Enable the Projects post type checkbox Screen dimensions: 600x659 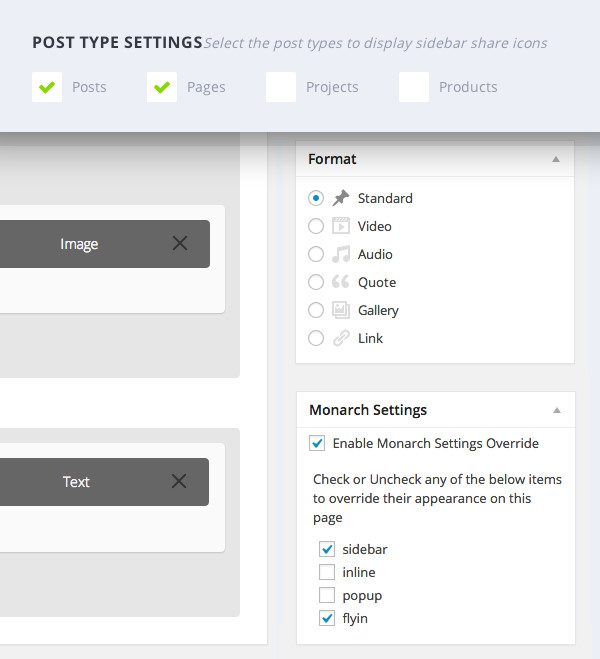click(x=281, y=87)
